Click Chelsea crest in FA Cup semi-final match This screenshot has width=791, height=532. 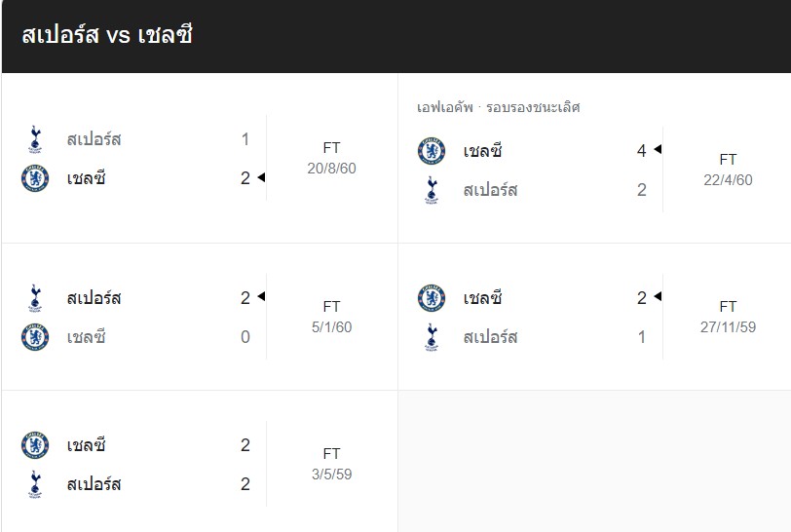pos(432,151)
